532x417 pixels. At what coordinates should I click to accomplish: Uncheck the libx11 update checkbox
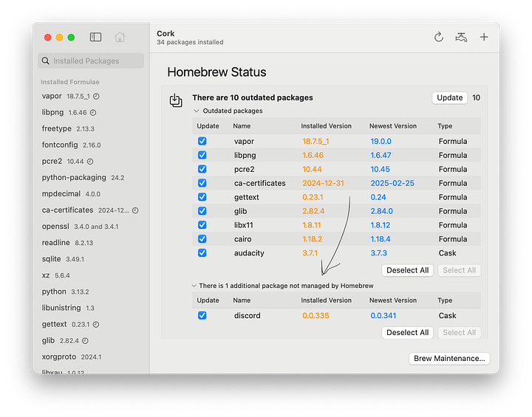202,225
